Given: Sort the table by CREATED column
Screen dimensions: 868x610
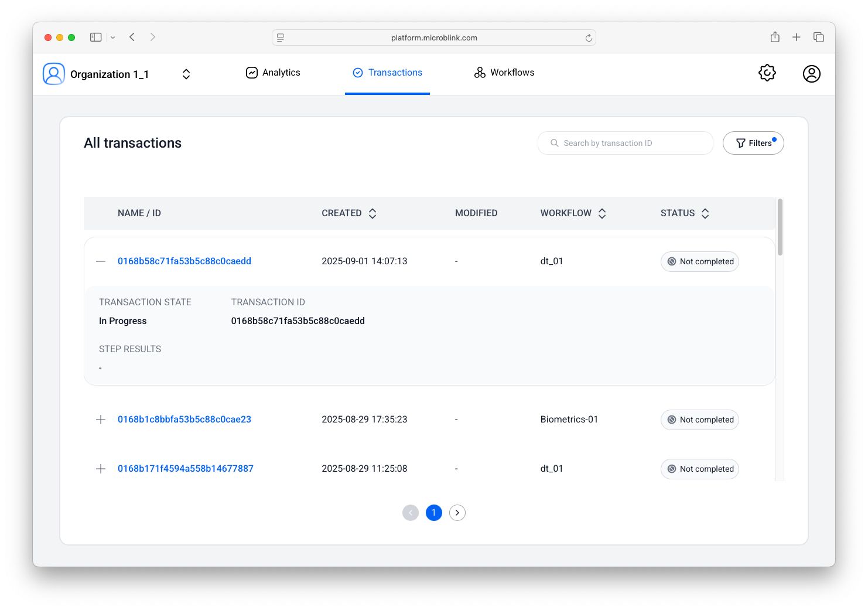Looking at the screenshot, I should [373, 213].
